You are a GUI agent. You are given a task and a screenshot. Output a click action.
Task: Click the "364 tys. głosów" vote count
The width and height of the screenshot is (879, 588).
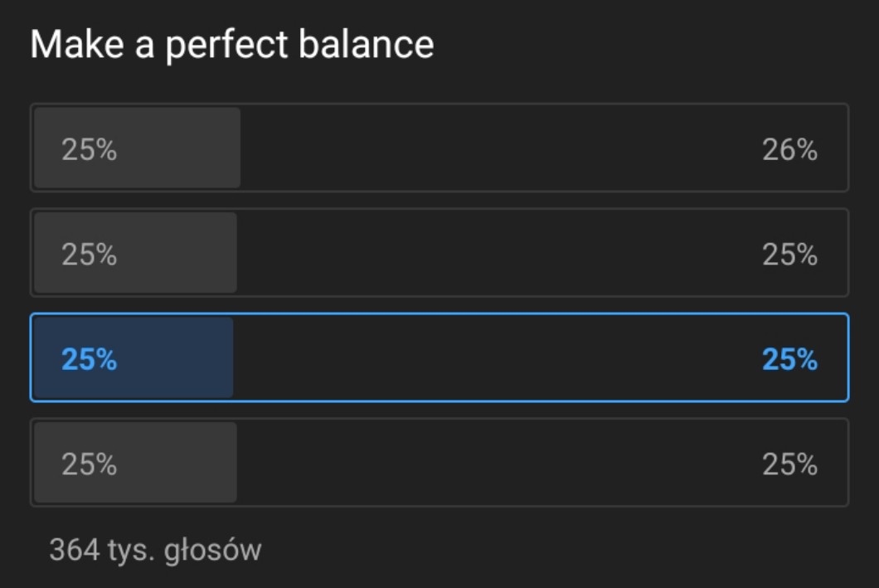pos(155,550)
